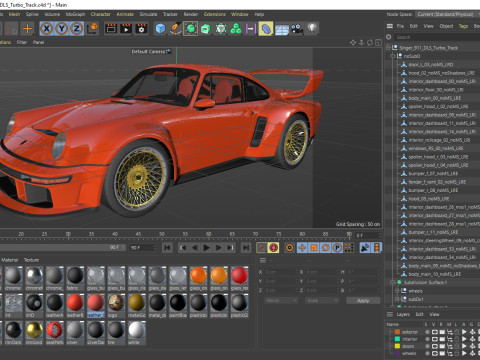Expand the subDiv1 object

coord(397,299)
